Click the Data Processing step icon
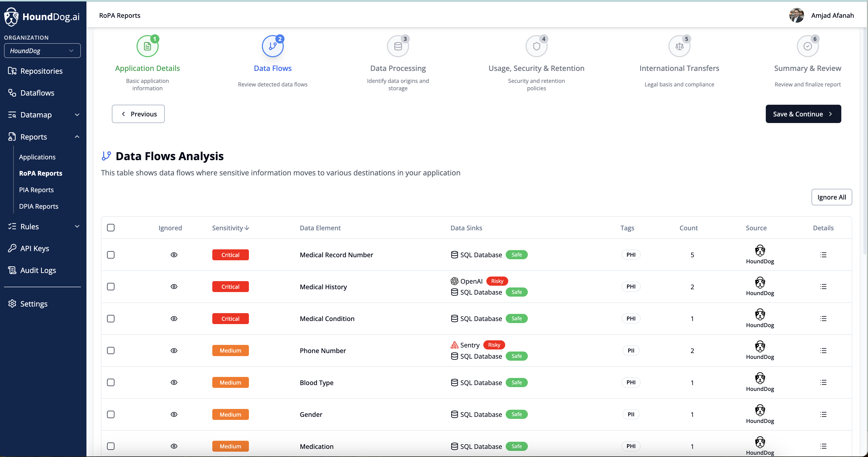Image resolution: width=868 pixels, height=457 pixels. [x=398, y=47]
